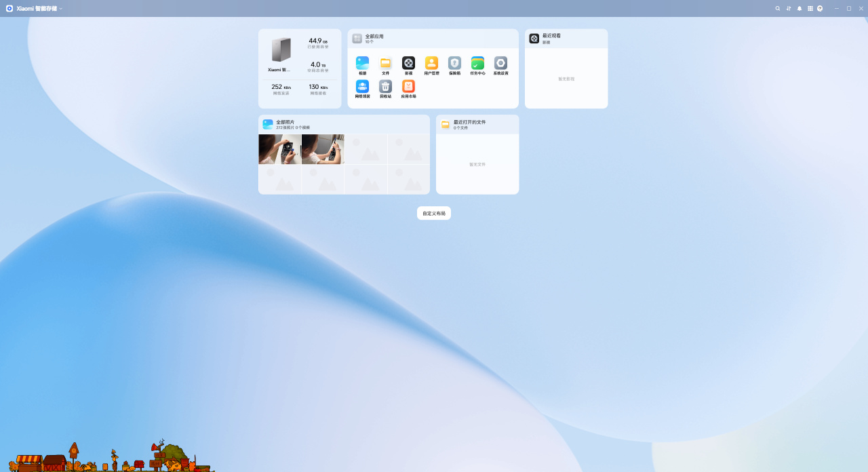This screenshot has height=472, width=868.
Task: Click the 252 KB/s network send value
Action: tap(281, 87)
